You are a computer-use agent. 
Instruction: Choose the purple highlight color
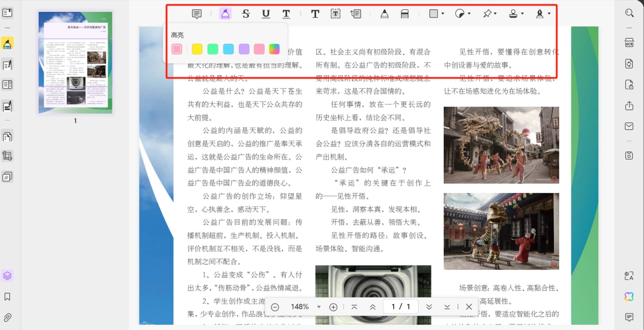(244, 49)
